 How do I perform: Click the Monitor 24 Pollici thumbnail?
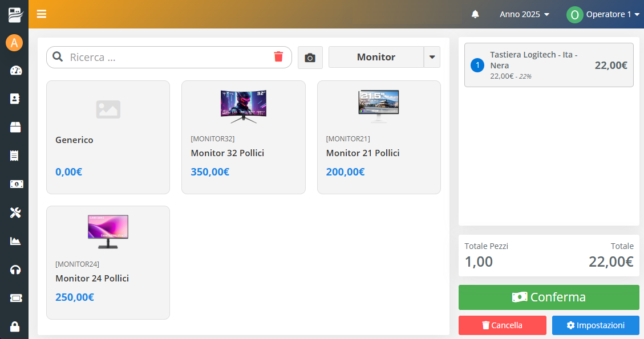coord(108,232)
